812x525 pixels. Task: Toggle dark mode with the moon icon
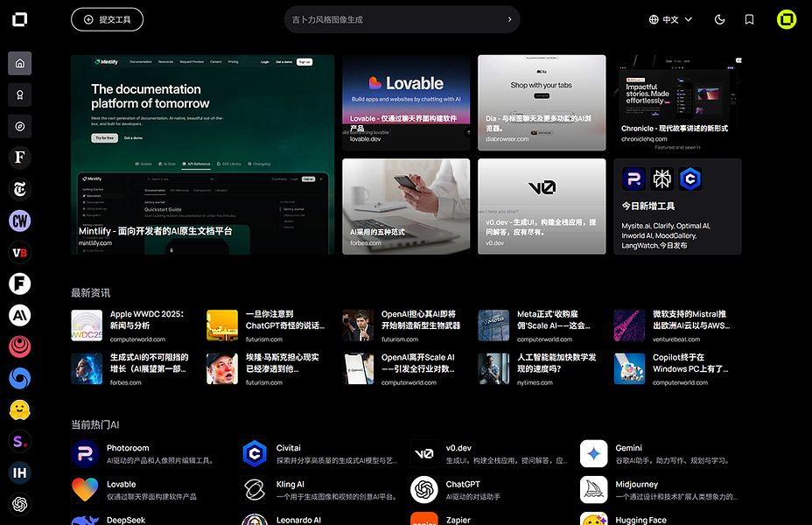coord(720,19)
